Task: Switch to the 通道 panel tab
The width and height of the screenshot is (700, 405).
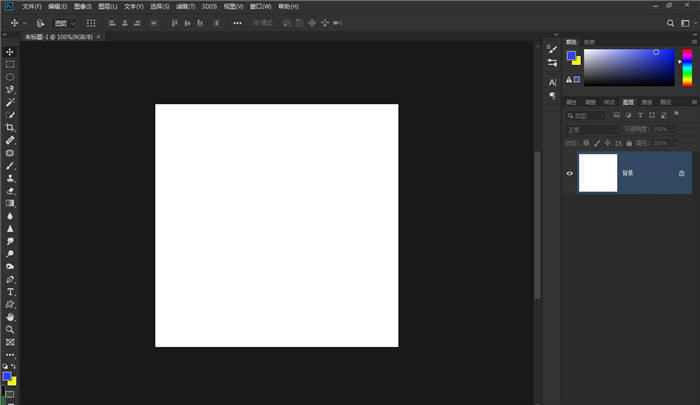Action: click(x=646, y=102)
